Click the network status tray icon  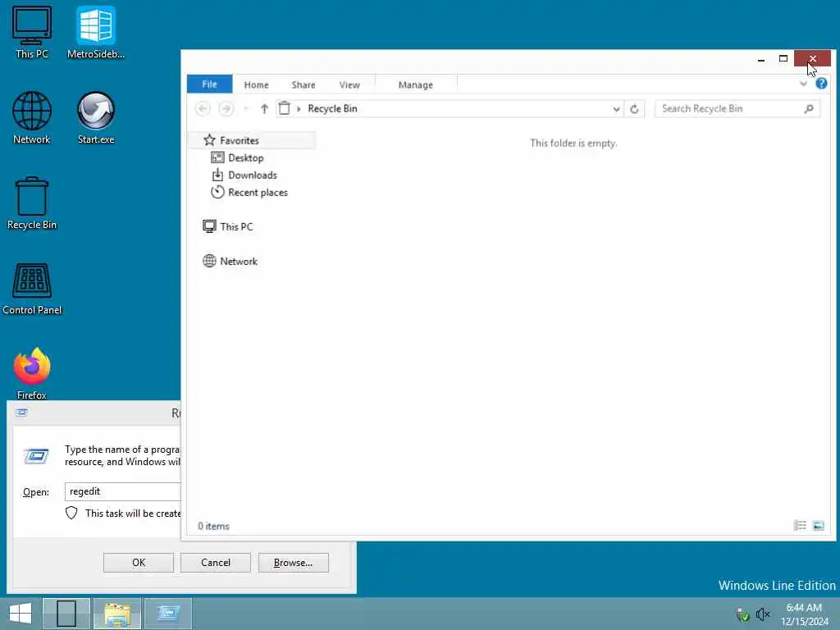tap(742, 614)
